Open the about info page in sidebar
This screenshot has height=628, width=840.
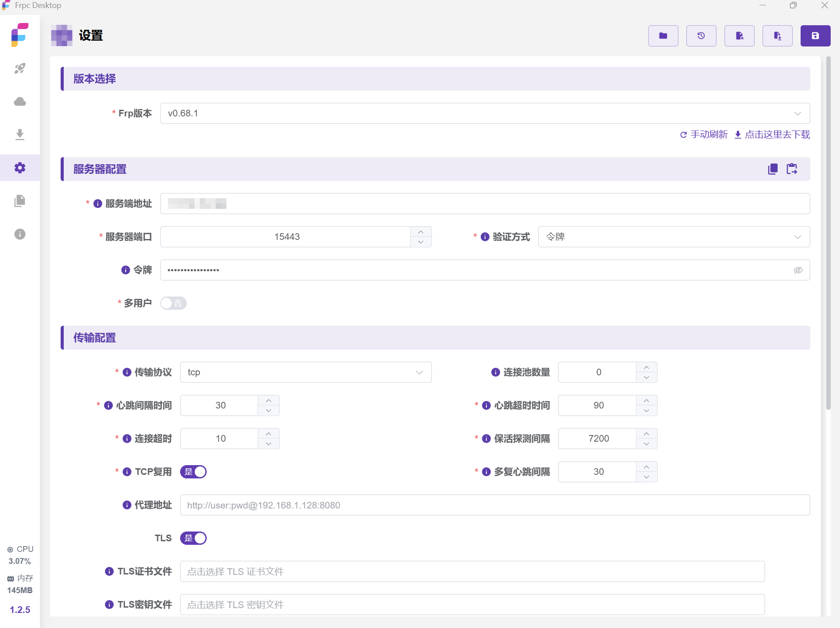(20, 234)
